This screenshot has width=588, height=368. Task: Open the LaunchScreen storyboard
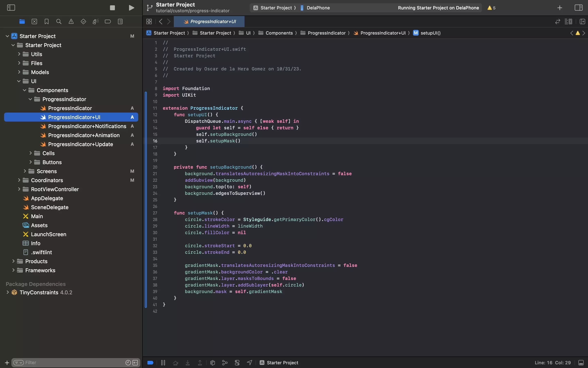tap(48, 234)
